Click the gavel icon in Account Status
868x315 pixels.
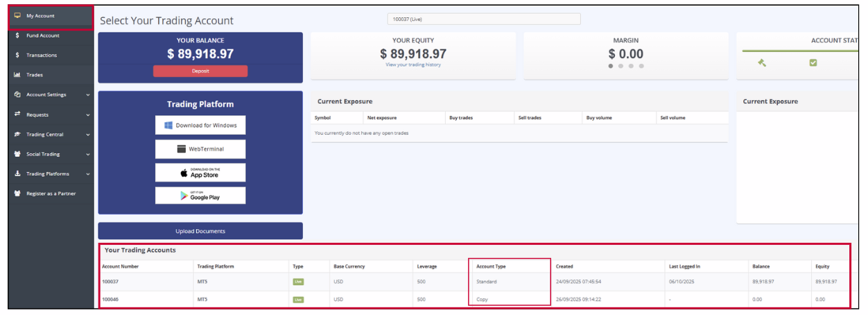762,62
